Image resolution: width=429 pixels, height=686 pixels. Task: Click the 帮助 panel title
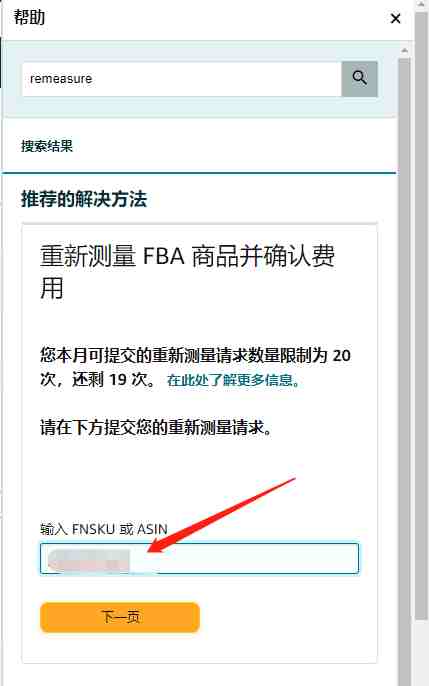29,18
